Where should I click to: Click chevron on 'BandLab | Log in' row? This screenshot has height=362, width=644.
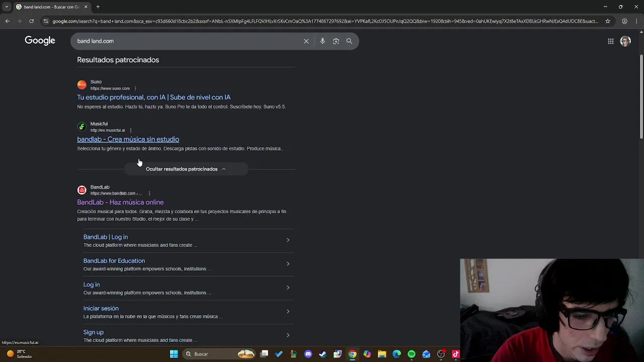coord(288,240)
